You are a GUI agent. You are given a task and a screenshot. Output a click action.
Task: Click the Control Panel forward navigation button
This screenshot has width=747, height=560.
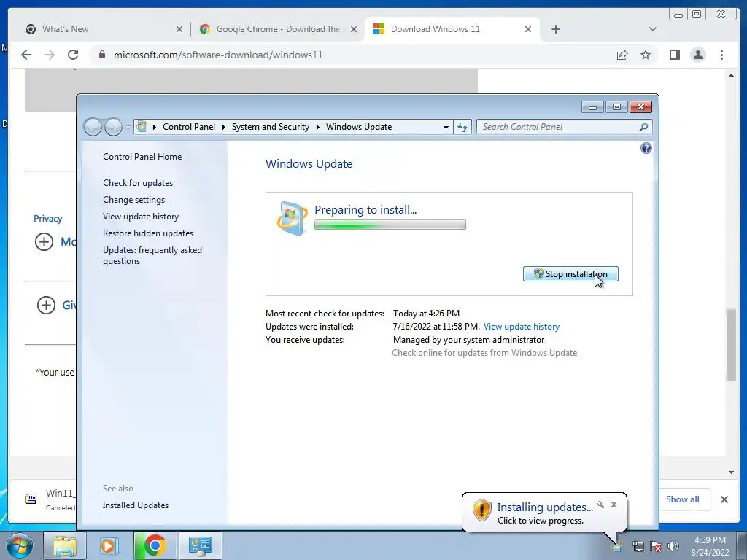113,127
